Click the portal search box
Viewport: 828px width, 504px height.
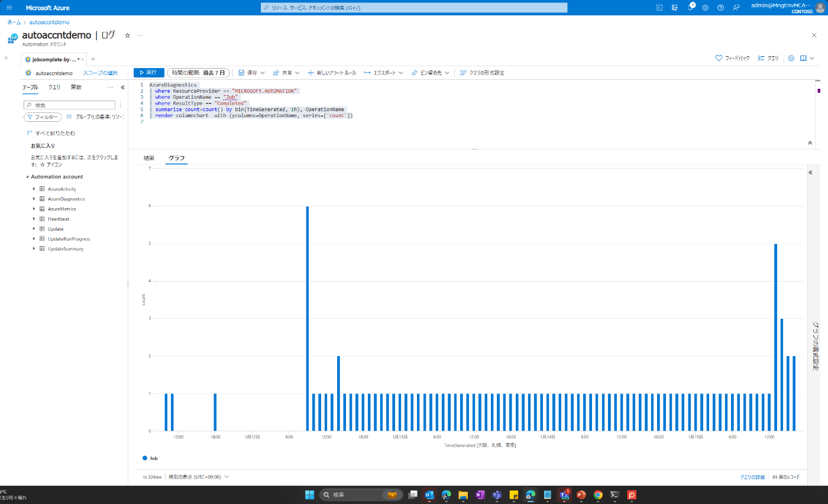click(414, 8)
